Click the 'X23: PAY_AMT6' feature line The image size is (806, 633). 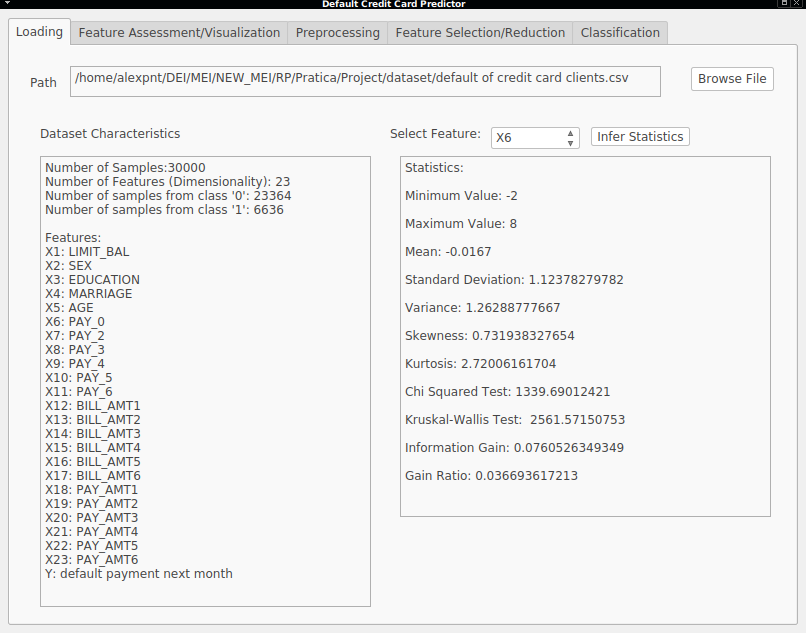click(91, 559)
